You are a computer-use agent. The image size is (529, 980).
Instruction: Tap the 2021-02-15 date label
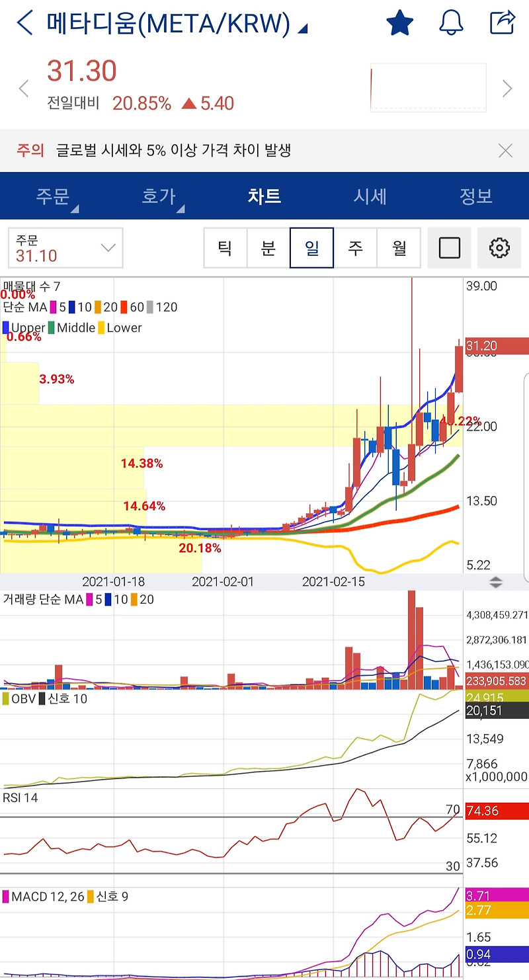click(333, 582)
